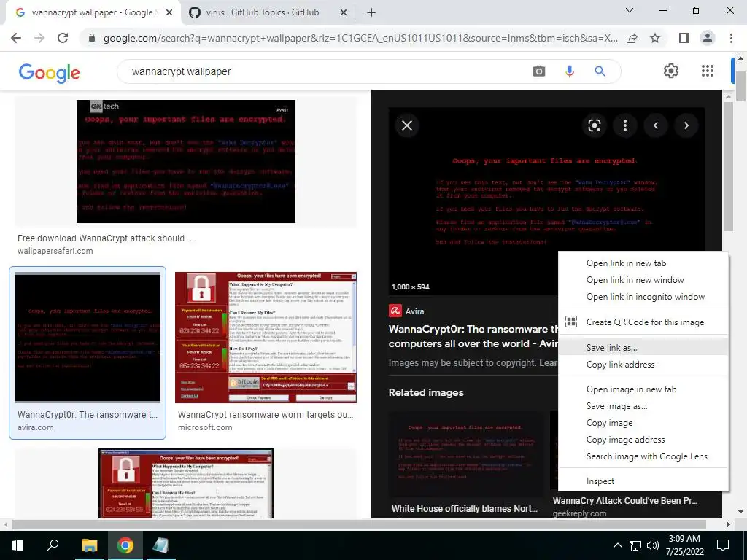Image resolution: width=747 pixels, height=560 pixels.
Task: Close the image preview panel
Action: (407, 125)
